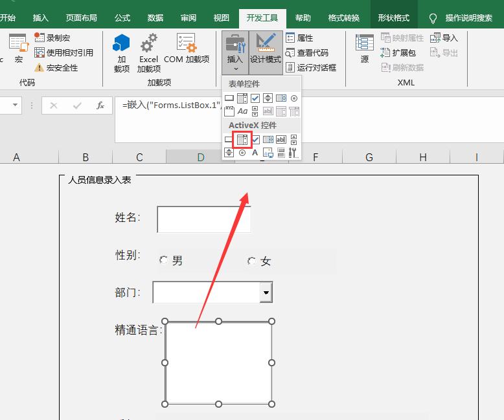Viewport: 504px width, 420px height.
Task: Open 宏安全性 (Macro Security)
Action: point(56,68)
